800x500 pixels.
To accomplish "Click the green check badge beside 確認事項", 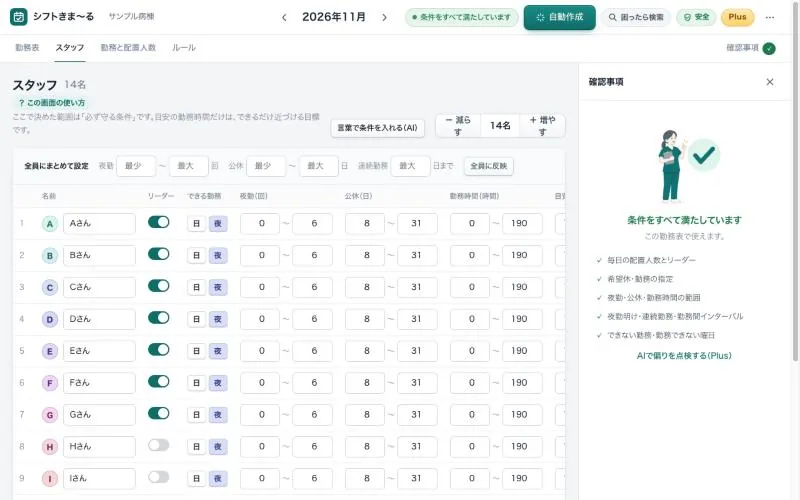I will coord(769,48).
